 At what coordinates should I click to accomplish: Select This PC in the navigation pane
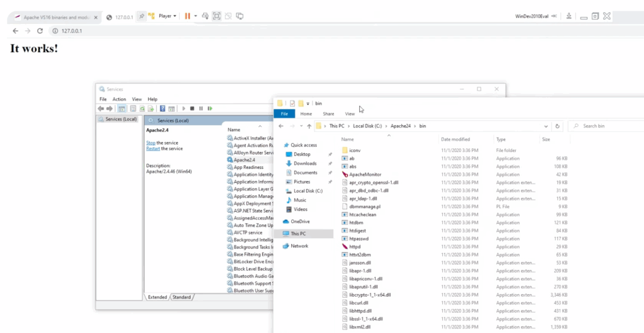(298, 234)
